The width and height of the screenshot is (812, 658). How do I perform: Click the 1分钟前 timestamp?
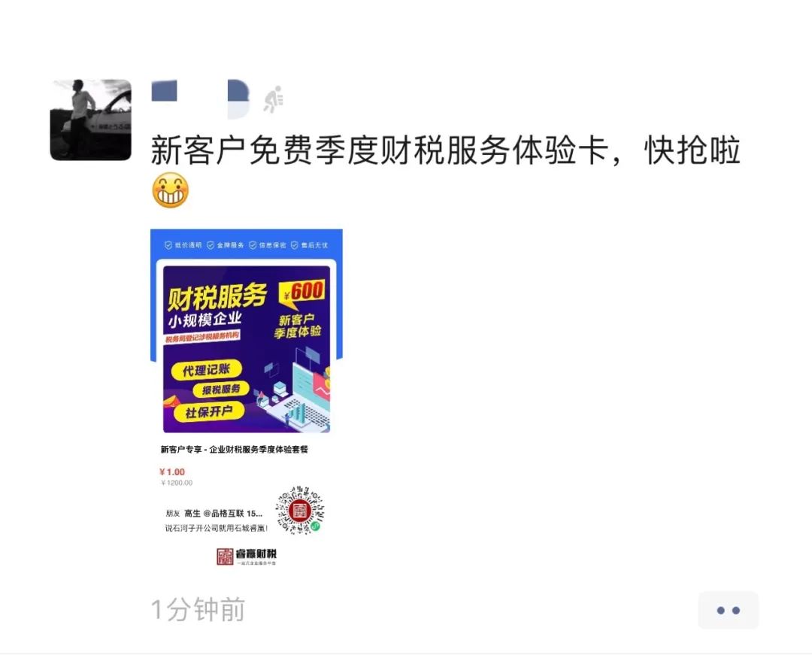(198, 609)
